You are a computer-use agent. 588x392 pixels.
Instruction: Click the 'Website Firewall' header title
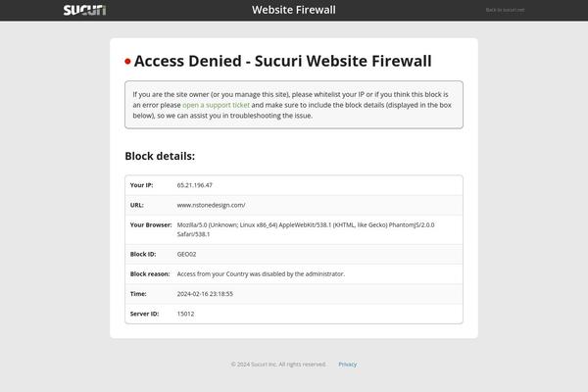[294, 10]
